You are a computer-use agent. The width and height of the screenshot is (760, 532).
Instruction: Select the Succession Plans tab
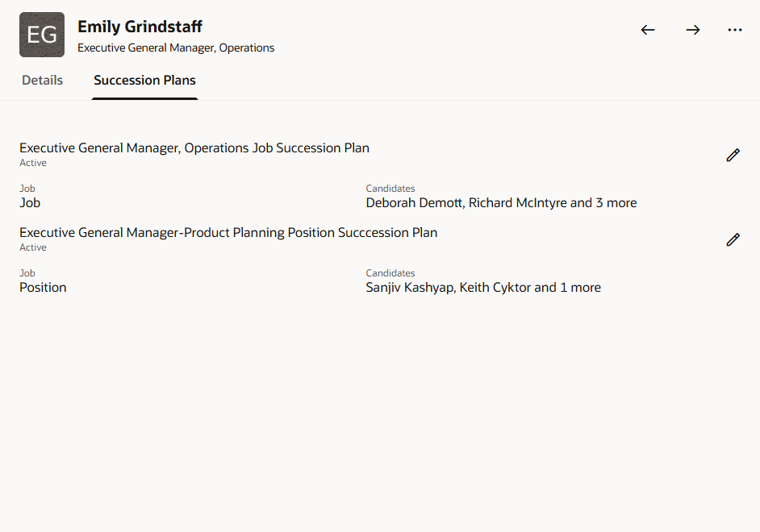144,80
